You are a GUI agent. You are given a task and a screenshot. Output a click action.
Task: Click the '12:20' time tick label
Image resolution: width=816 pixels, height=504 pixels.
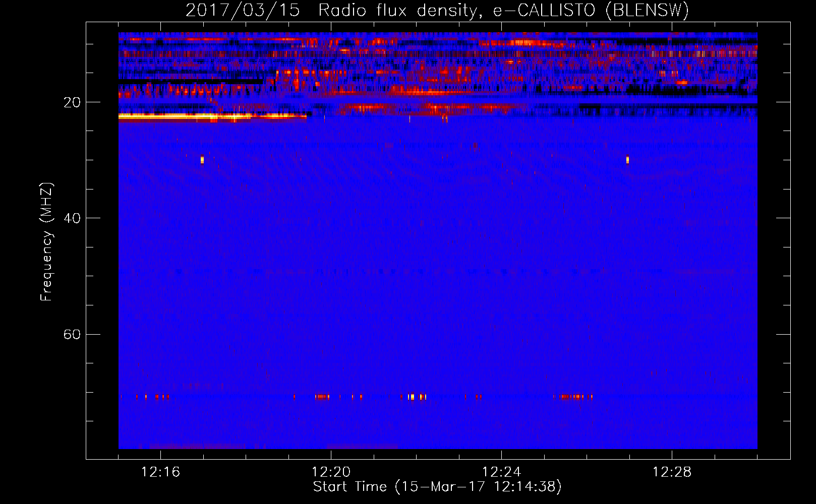pyautogui.click(x=331, y=472)
